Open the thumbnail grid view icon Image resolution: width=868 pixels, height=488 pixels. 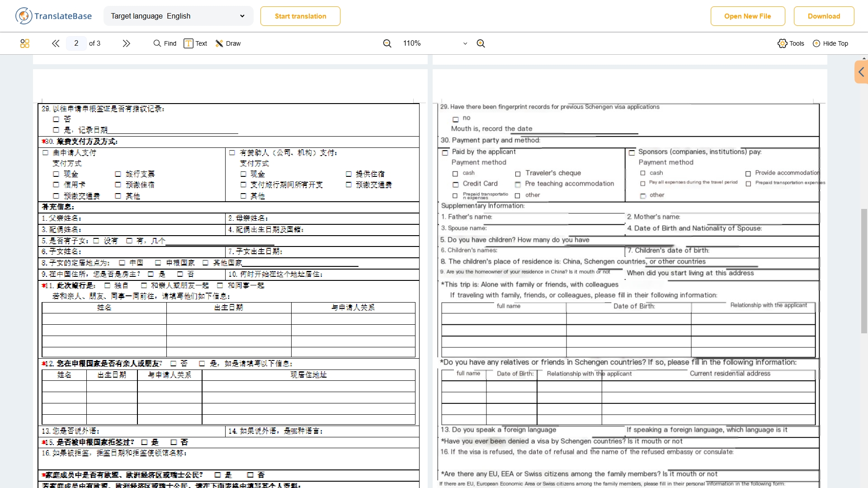pyautogui.click(x=25, y=43)
